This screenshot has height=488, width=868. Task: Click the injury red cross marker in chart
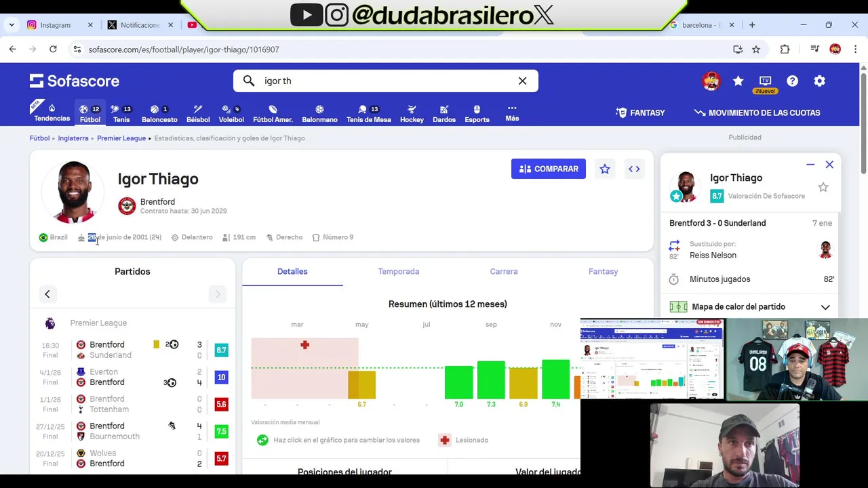tap(305, 345)
